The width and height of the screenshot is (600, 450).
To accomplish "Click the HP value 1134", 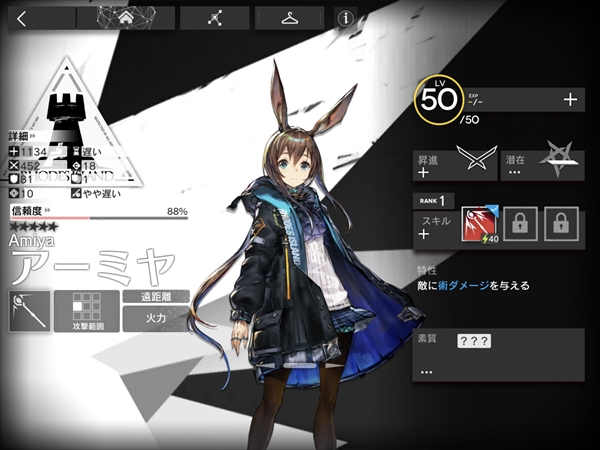I will (34, 152).
